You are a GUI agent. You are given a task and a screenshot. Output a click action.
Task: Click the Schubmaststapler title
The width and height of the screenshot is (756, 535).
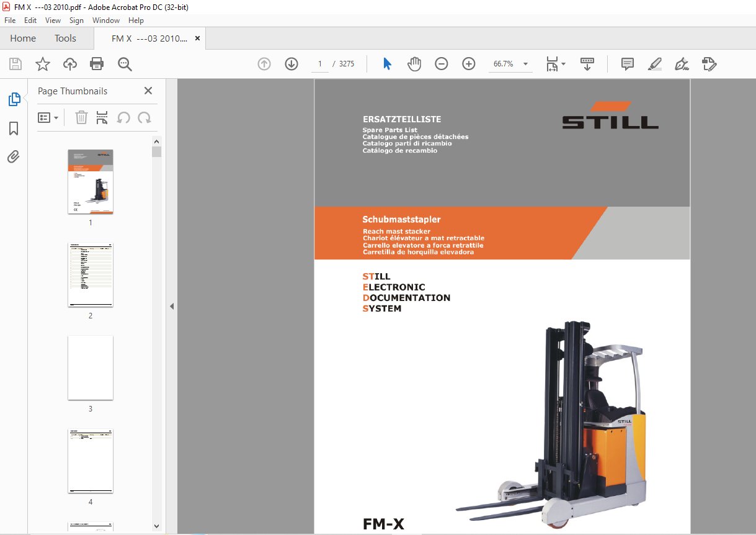[x=402, y=219]
